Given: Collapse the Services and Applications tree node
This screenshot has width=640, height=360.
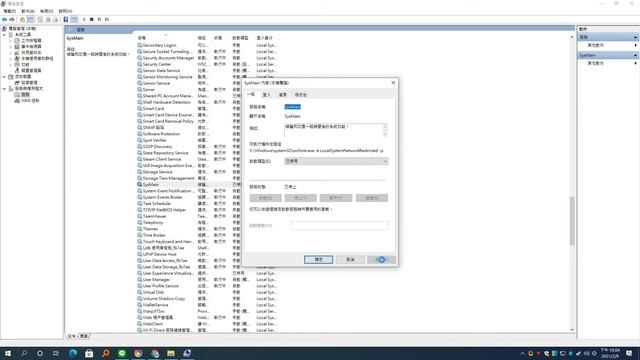Looking at the screenshot, I should click(4, 89).
